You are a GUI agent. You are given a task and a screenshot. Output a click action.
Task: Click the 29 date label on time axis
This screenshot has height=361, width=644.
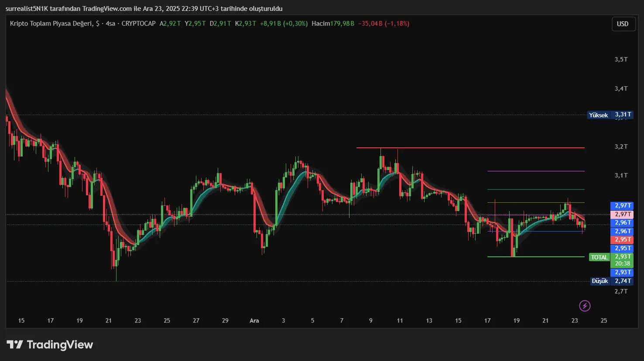coord(225,320)
